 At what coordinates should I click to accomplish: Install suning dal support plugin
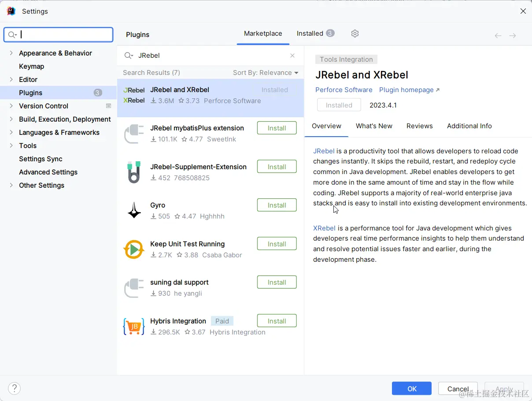[277, 282]
